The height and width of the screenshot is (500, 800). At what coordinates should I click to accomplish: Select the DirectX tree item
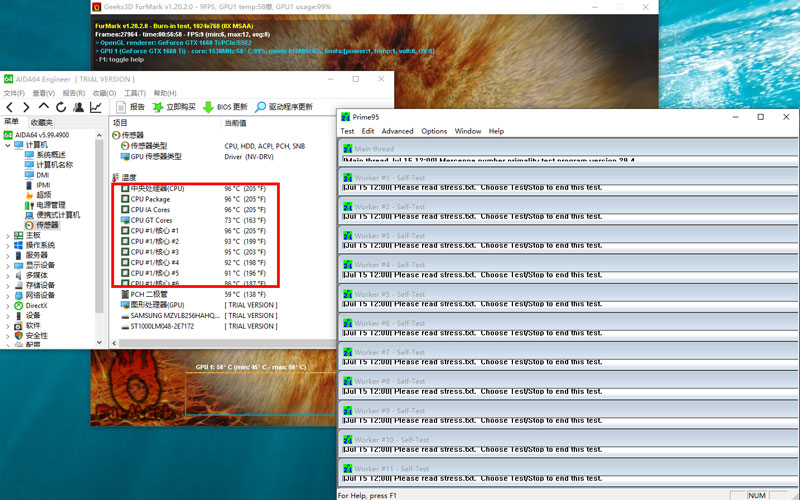31,306
